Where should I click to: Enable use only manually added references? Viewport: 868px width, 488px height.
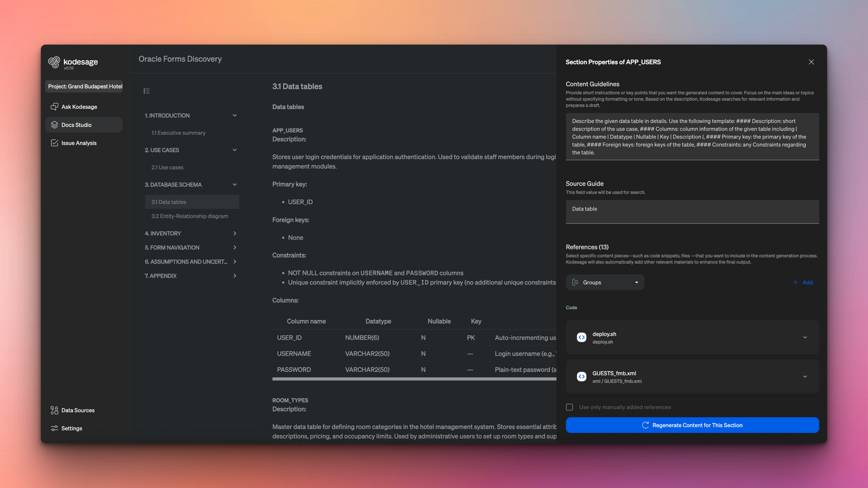tap(570, 407)
